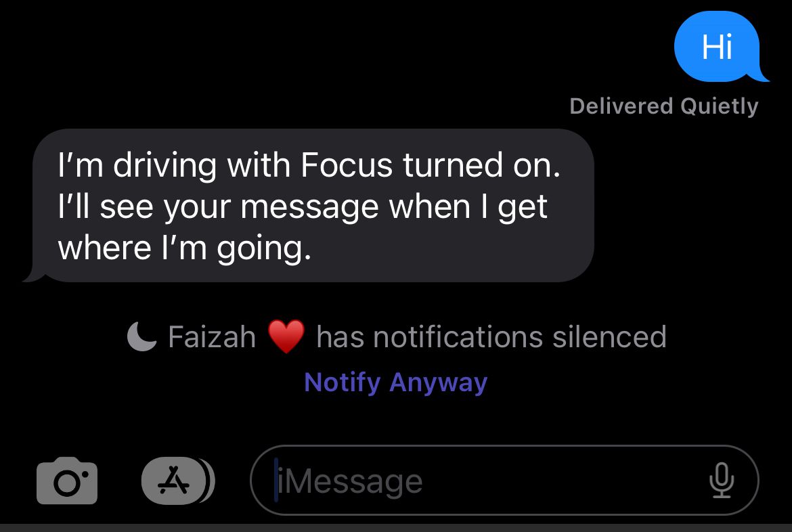The height and width of the screenshot is (532, 792).
Task: Tap the red heart emoji beside Faizah
Action: click(287, 336)
